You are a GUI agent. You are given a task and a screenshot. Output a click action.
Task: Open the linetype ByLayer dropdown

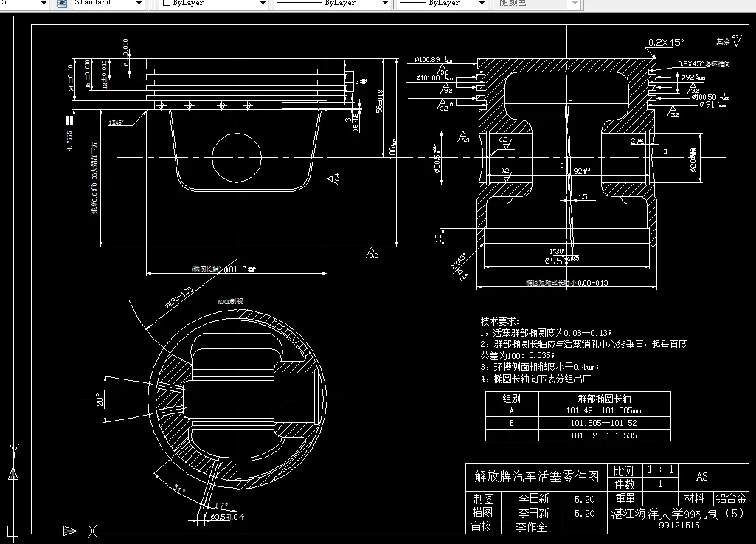(386, 4)
